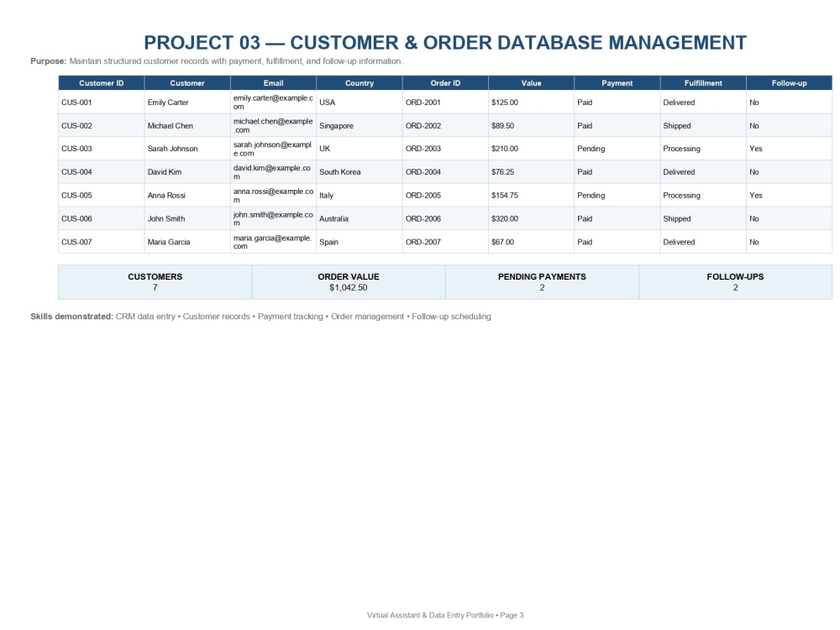Select the Payment column header
The width and height of the screenshot is (840, 630).
[617, 83]
